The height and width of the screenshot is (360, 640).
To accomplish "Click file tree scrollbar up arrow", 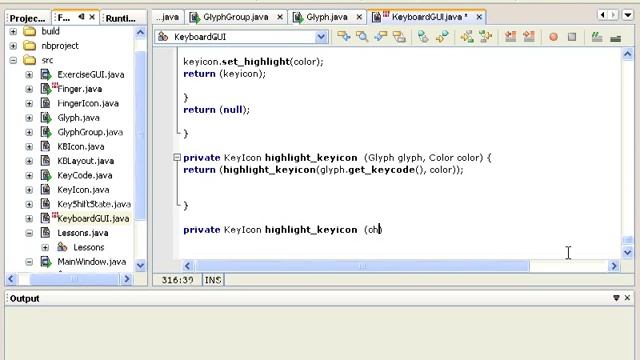I will (140, 32).
